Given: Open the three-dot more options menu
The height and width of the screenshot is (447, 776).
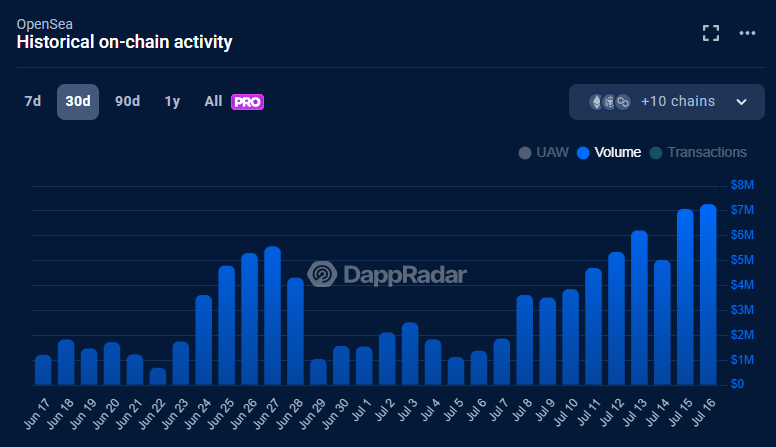Looking at the screenshot, I should (747, 33).
